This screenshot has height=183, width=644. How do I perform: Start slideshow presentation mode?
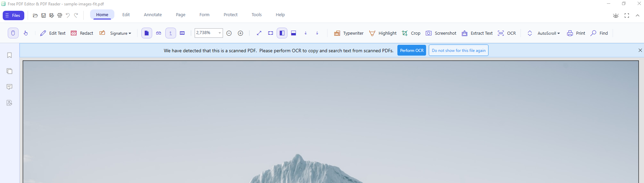182,33
